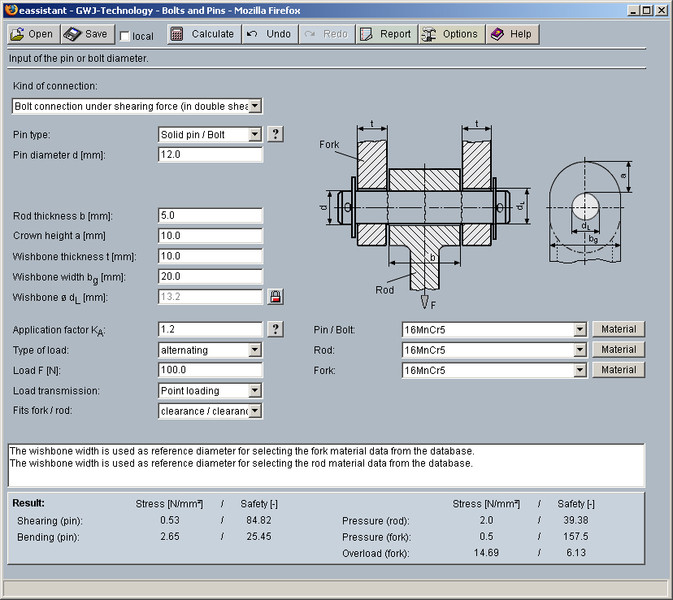Expand the Kind of connection dropdown
Viewport: 673px width, 600px height.
[255, 106]
